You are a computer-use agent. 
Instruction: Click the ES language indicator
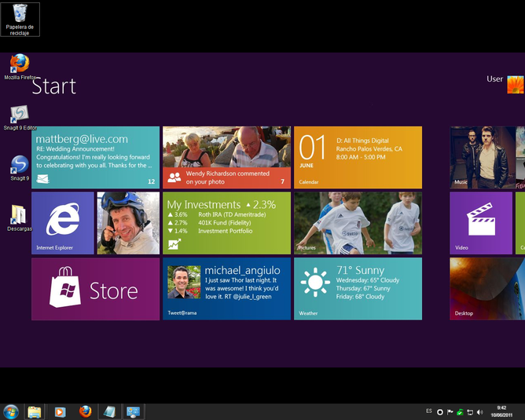point(429,411)
